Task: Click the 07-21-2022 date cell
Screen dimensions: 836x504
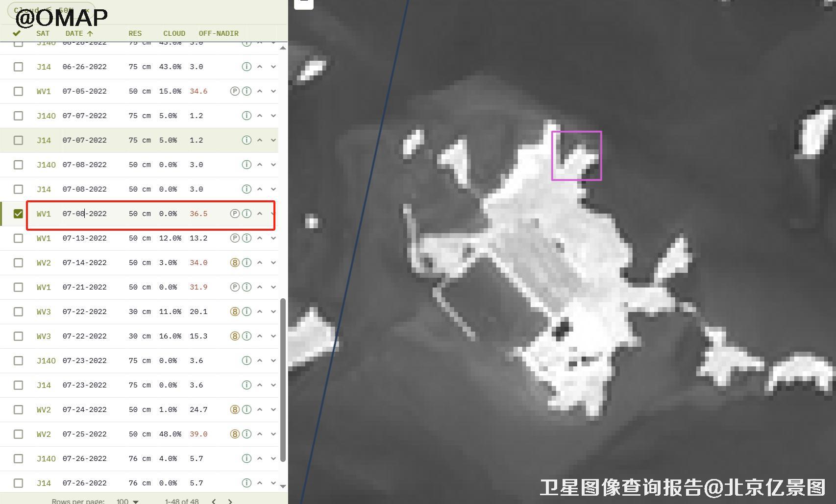Action: (84, 287)
